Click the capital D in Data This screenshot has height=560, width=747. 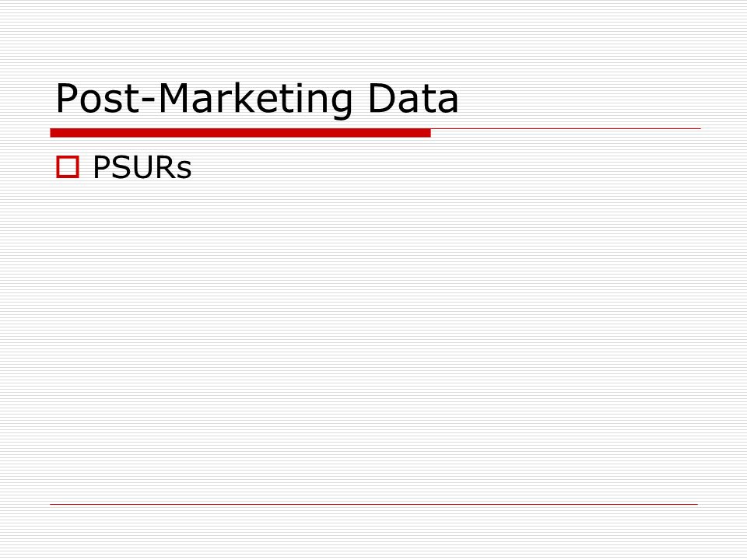point(383,98)
